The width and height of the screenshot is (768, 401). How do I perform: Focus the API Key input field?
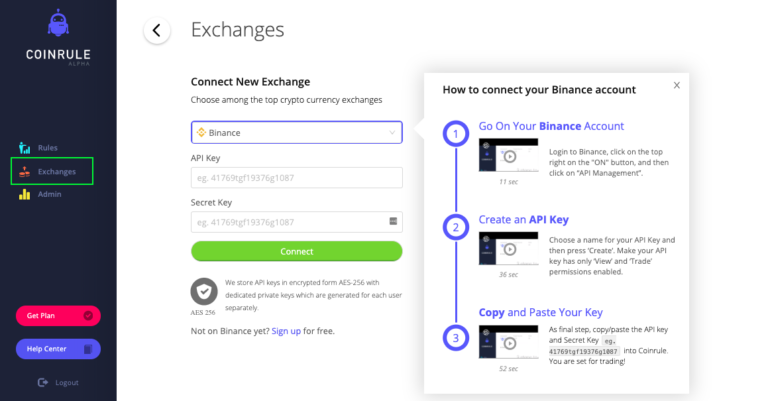tap(296, 178)
